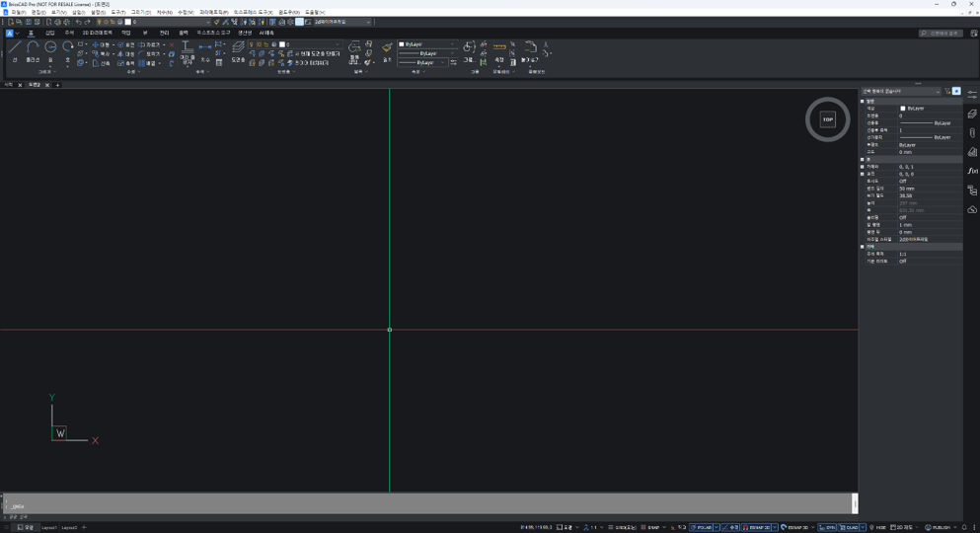Screen dimensions: 980x533
Task: Select the Line drawing tool
Action: click(15, 49)
